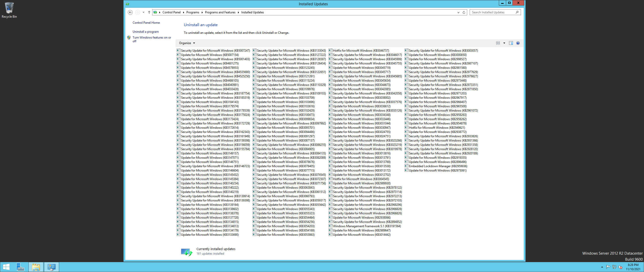
Task: Select Update for Microsoft Windows KB3053863
Action: [284, 235]
